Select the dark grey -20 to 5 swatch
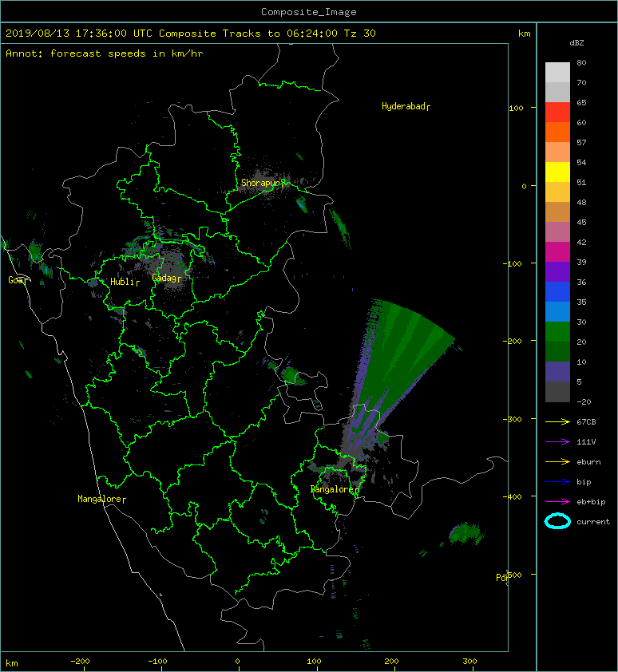The height and width of the screenshot is (672, 618). pyautogui.click(x=557, y=391)
